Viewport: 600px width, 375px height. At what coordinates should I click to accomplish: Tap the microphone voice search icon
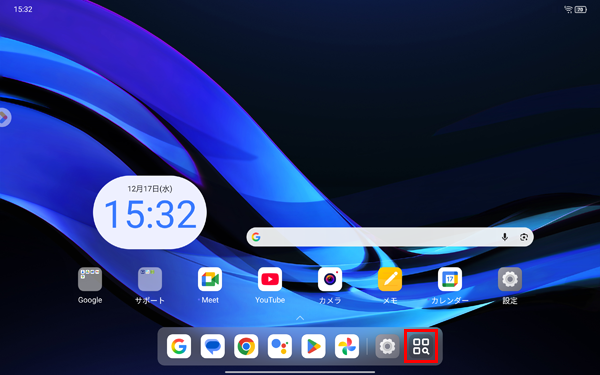tap(505, 237)
